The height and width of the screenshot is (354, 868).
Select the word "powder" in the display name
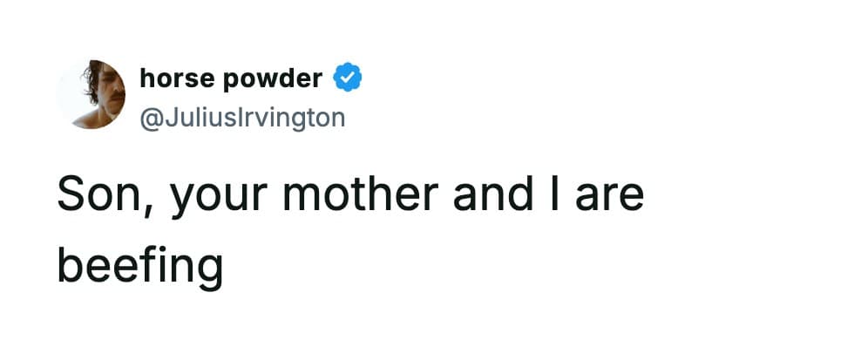pyautogui.click(x=274, y=79)
